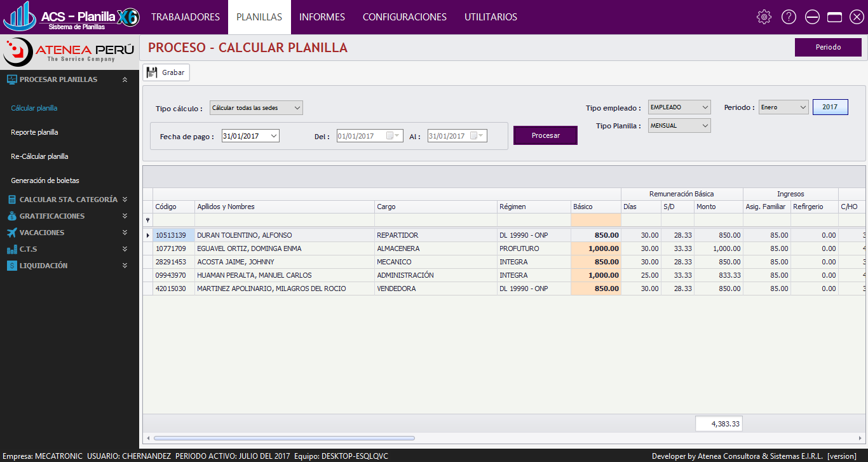This screenshot has height=462, width=868.
Task: Switch to the INFORMES tab
Action: click(x=322, y=17)
